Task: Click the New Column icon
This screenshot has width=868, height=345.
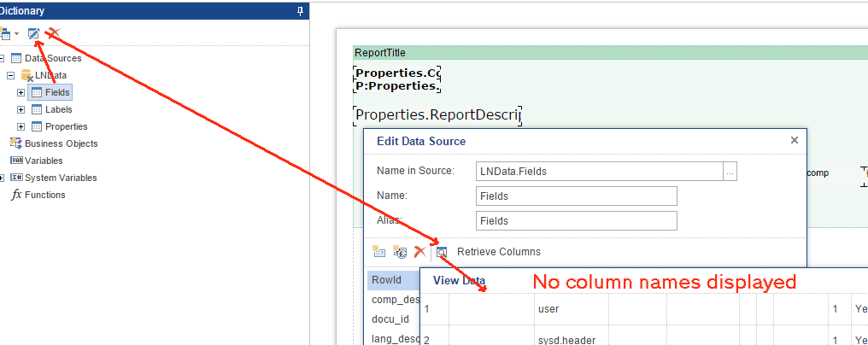Action: tap(378, 252)
